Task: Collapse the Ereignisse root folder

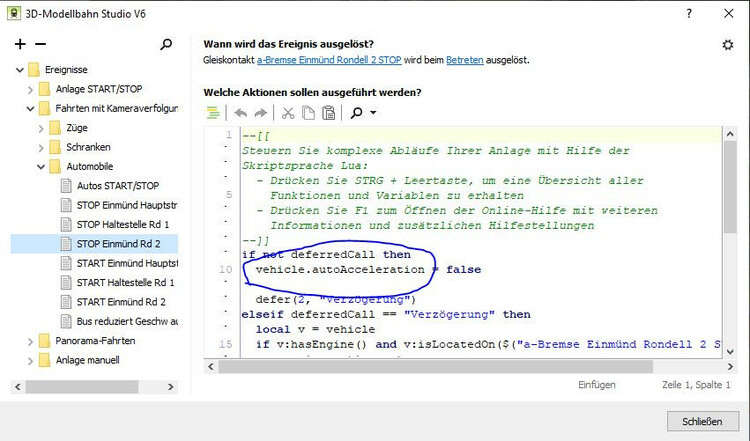Action: pos(20,70)
